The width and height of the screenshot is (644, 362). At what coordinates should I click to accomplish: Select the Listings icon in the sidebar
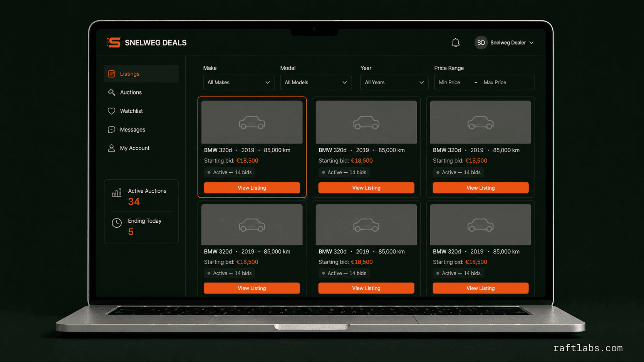click(111, 74)
